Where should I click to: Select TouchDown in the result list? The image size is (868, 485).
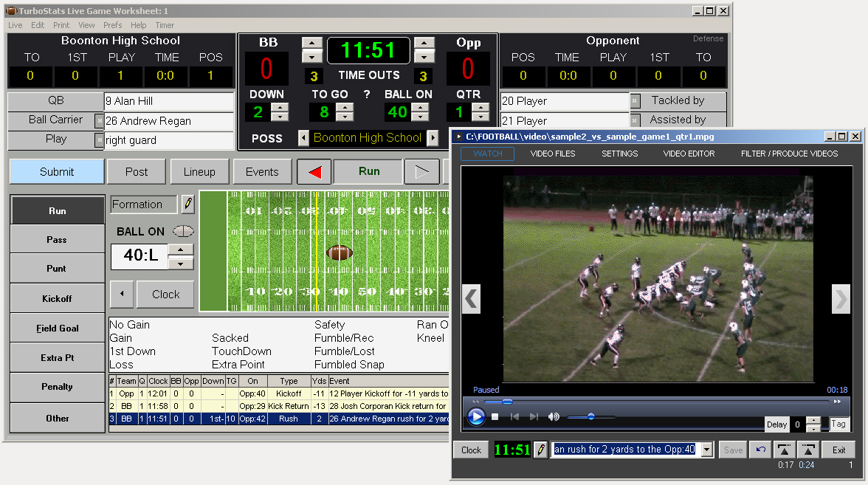241,351
